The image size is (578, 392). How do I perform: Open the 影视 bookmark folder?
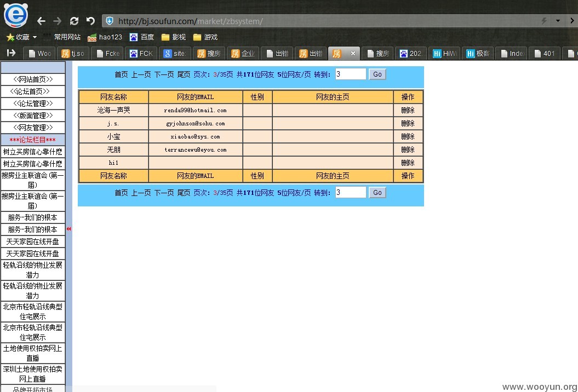click(x=174, y=37)
